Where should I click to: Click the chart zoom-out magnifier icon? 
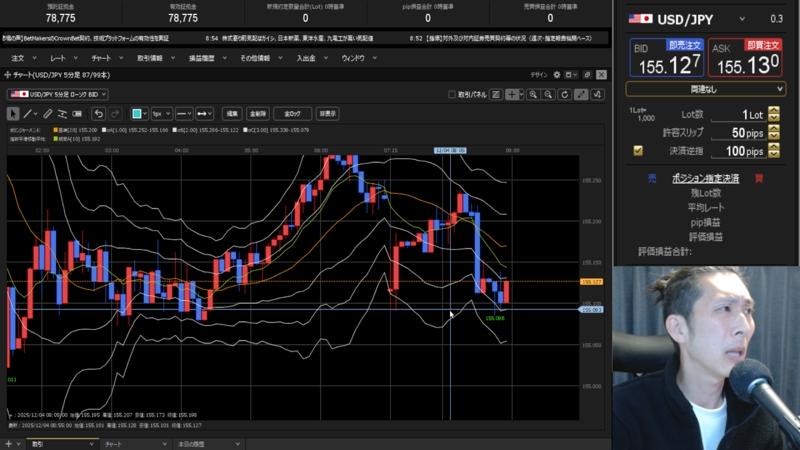549,94
